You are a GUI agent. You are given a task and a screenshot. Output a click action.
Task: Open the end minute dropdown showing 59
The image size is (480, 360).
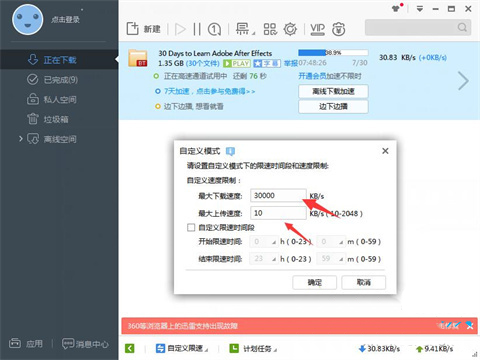(331, 259)
